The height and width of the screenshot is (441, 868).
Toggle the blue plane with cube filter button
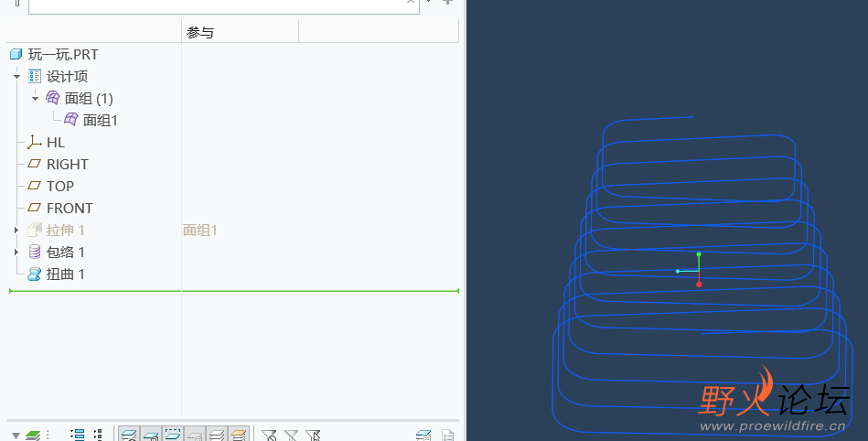151,435
